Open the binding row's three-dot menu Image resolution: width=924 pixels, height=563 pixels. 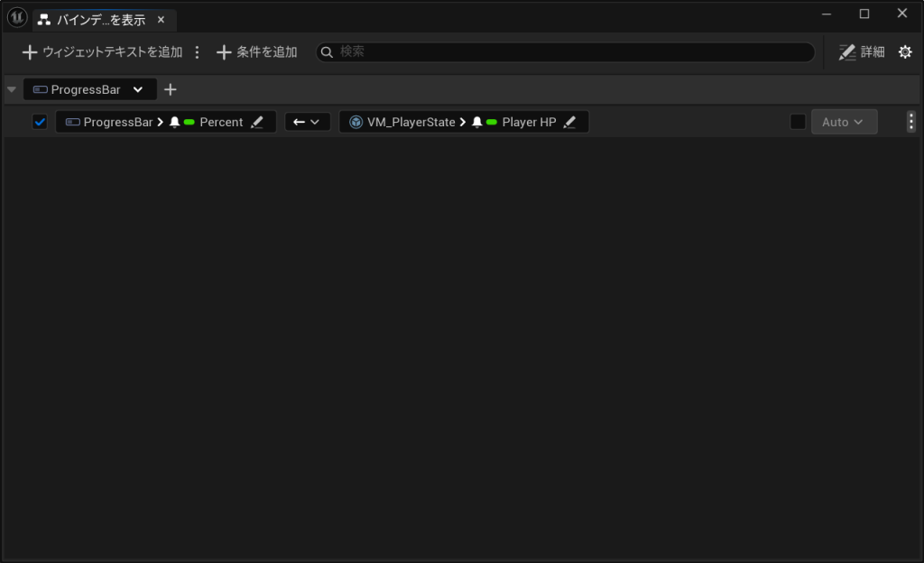coord(910,122)
